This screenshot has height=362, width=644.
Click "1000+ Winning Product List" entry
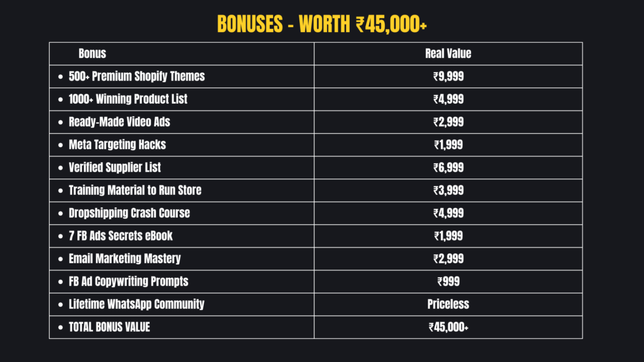tap(128, 99)
